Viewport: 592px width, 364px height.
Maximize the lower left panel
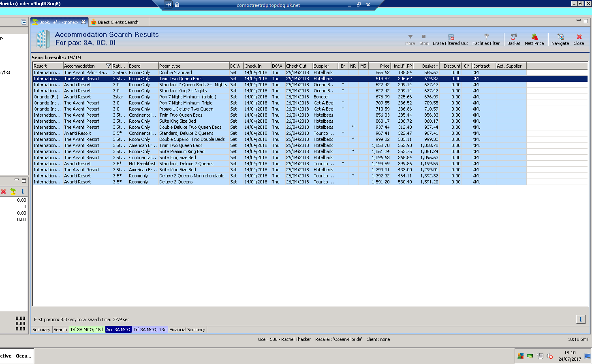24,180
